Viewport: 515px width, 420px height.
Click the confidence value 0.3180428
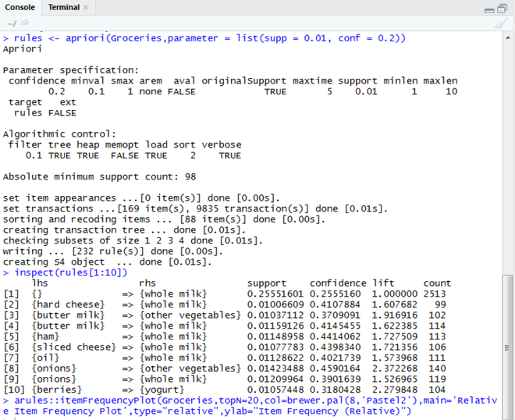pos(335,390)
